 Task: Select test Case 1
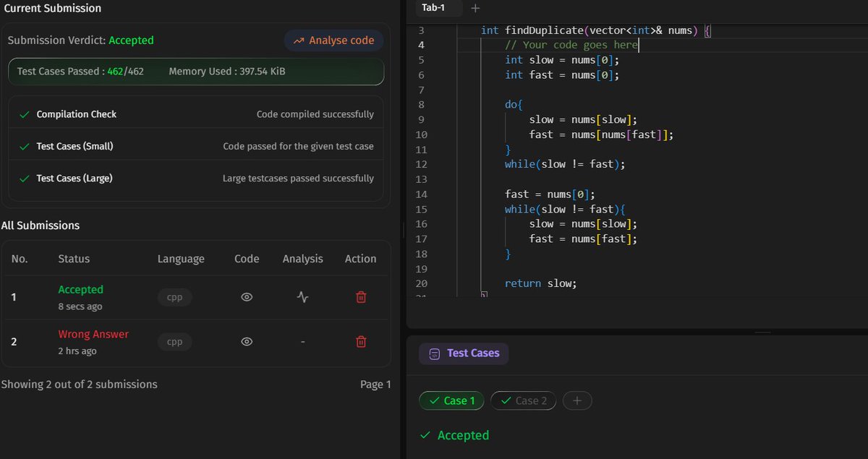tap(452, 400)
